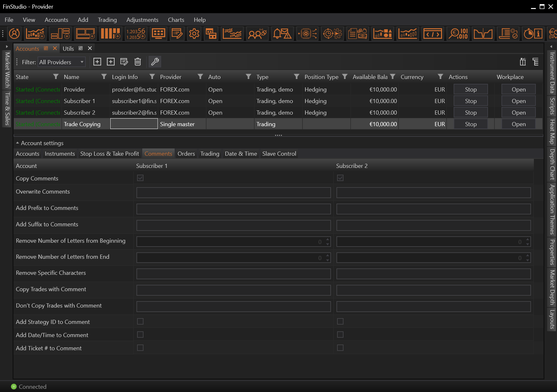The image size is (557, 392).
Task: Click Open workplace for Provider account
Action: point(518,90)
